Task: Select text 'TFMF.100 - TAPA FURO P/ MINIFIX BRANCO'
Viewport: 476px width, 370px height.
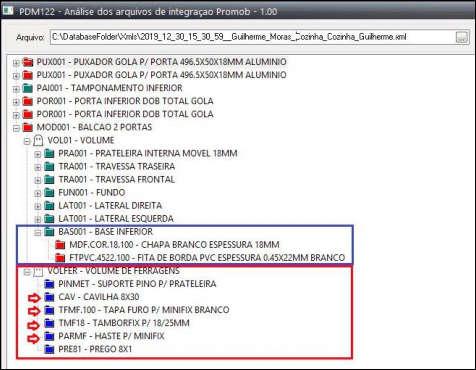Action: coord(144,310)
